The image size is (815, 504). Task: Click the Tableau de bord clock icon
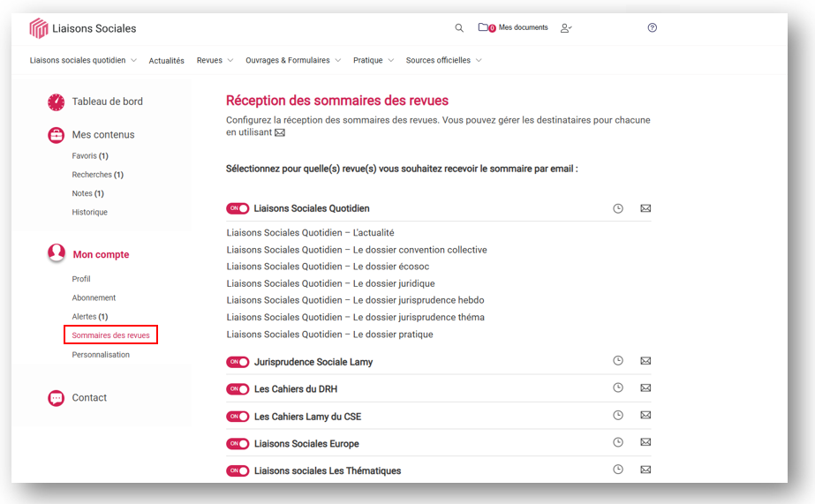coord(57,102)
